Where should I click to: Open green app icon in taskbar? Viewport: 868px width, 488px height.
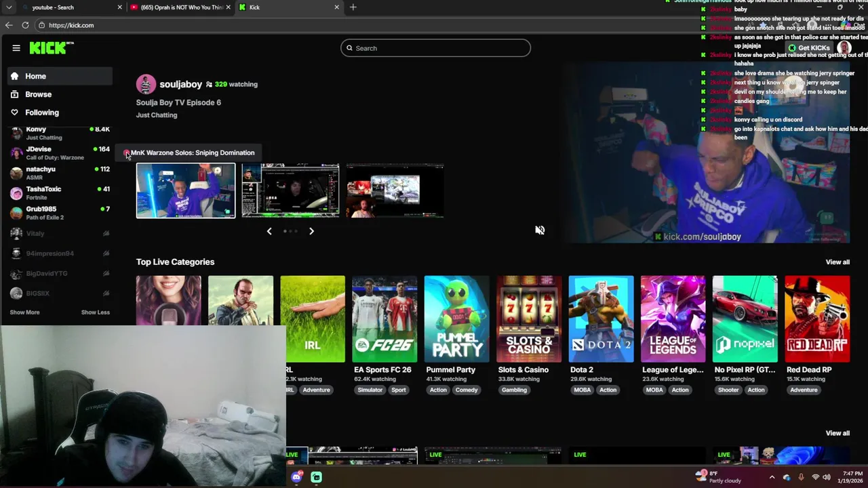317,477
